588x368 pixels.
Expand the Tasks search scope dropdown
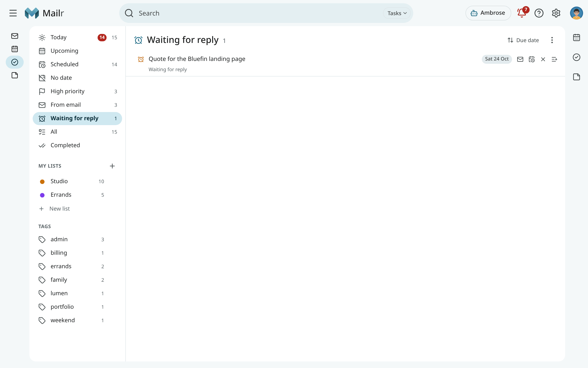click(x=397, y=13)
